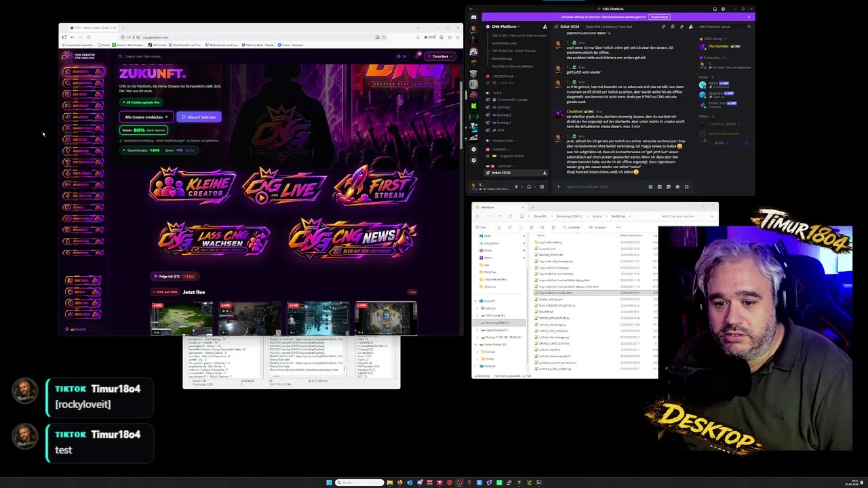Open the first live stream thumbnail
This screenshot has width=868, height=488.
[181, 319]
